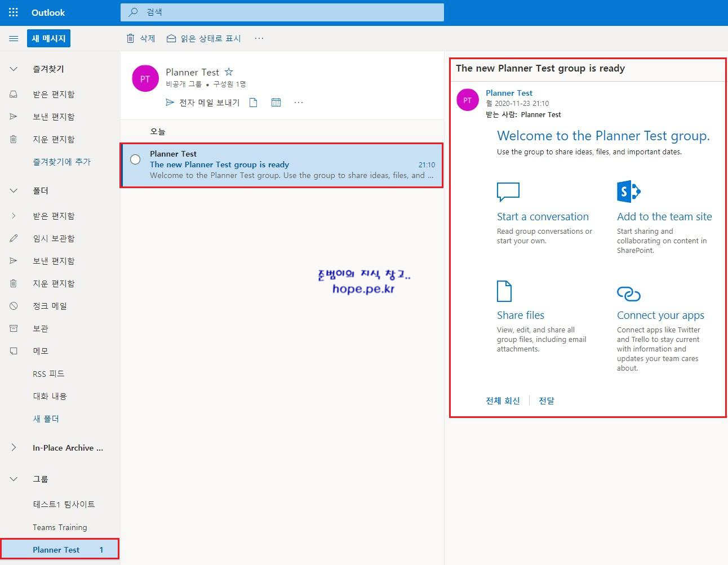The width and height of the screenshot is (728, 565).
Task: Open 받은 편지함 under favorites
Action: (x=54, y=94)
